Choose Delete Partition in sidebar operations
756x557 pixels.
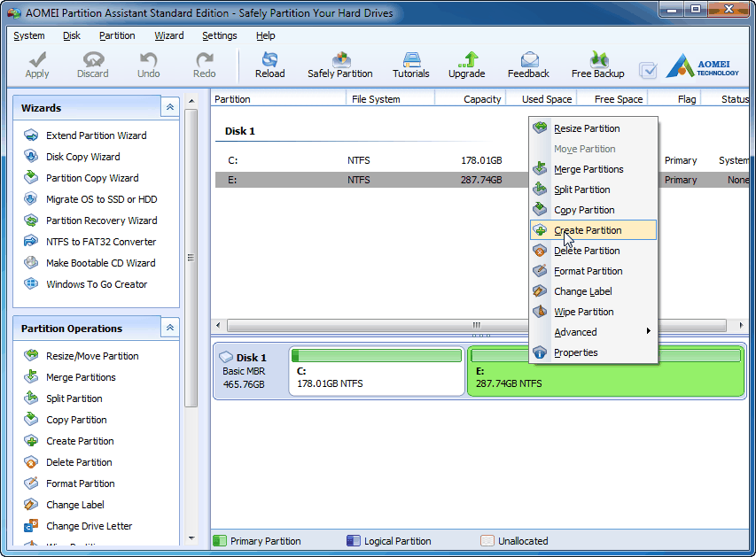point(67,461)
